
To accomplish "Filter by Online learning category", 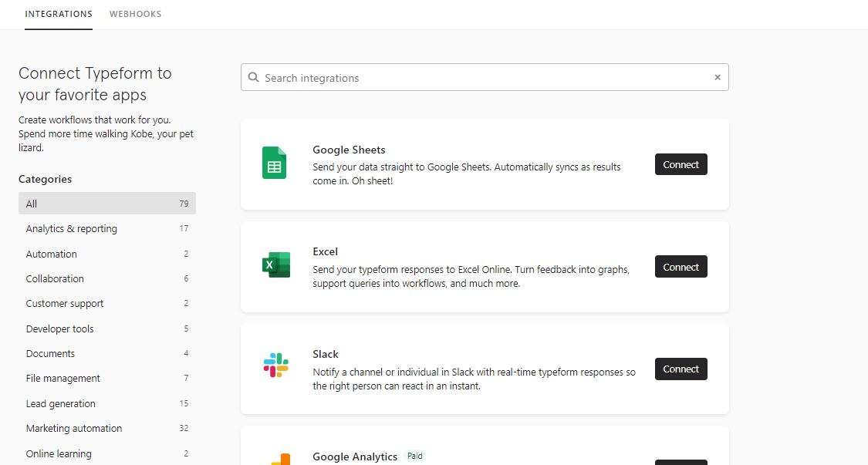I will click(x=106, y=453).
